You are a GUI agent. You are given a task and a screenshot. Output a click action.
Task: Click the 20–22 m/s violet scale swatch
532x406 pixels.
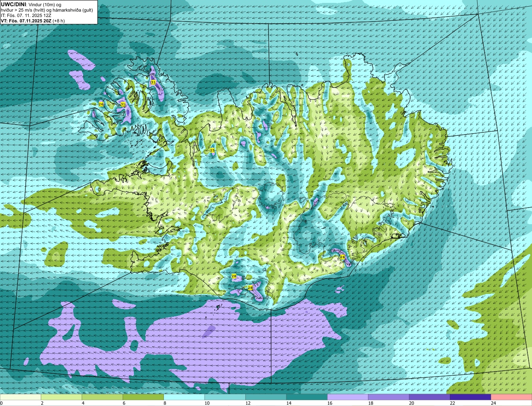coord(429,397)
